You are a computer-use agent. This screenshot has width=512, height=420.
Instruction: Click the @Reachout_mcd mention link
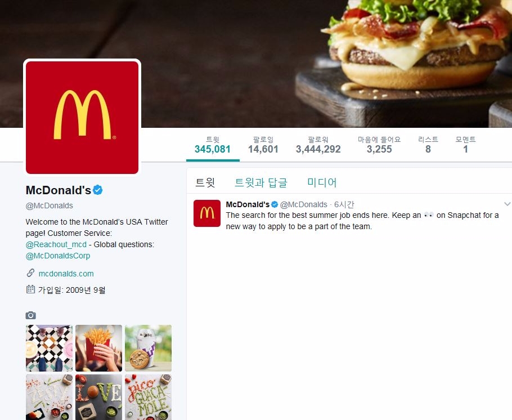tap(56, 244)
